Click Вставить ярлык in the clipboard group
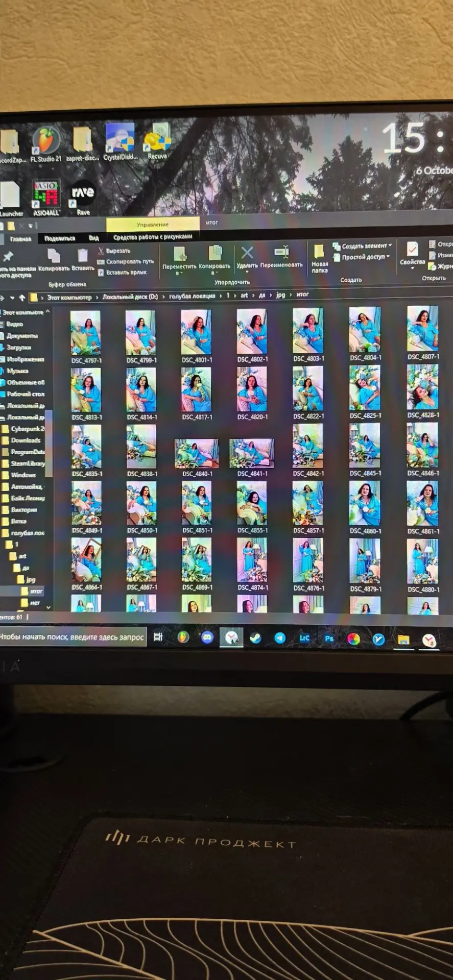Image resolution: width=453 pixels, height=980 pixels. point(122,273)
